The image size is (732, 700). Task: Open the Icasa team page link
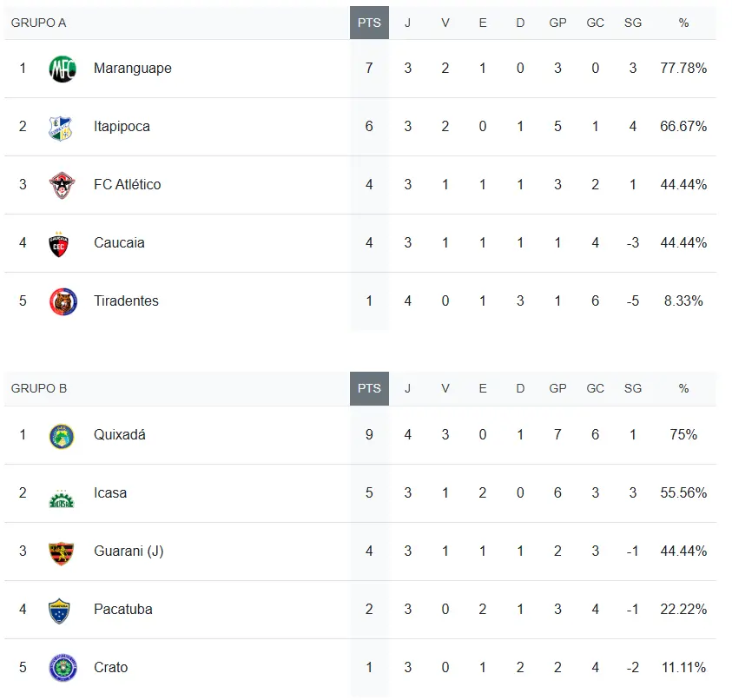tap(110, 493)
